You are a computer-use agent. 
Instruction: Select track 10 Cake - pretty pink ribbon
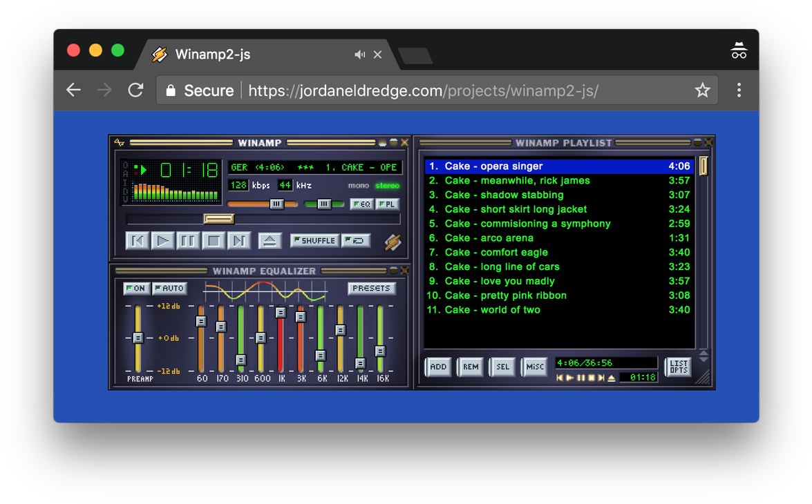(559, 295)
